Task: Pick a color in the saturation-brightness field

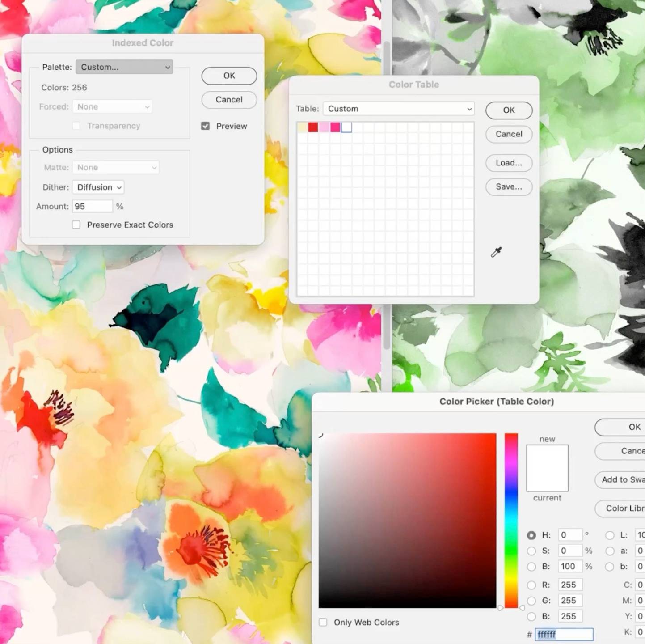Action: (408, 520)
